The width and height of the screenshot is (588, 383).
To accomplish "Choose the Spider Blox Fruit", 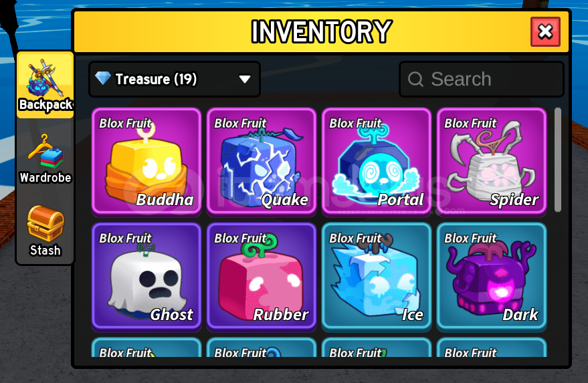I will tap(492, 162).
